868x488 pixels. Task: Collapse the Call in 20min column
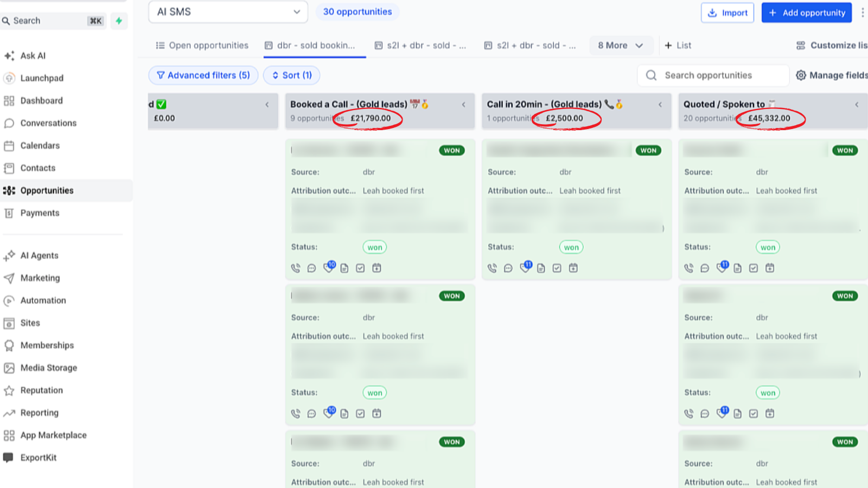click(660, 105)
